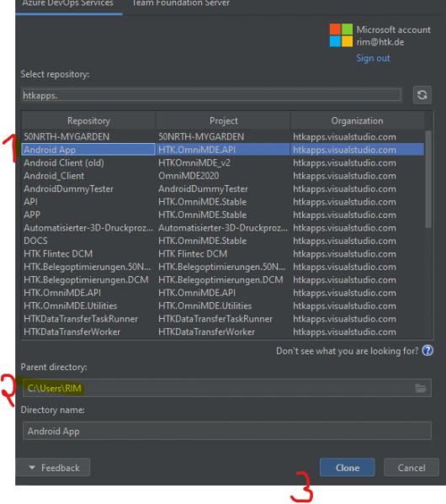Sort by the Organization column header
Screen dimensions: 446x504
pyautogui.click(x=358, y=120)
